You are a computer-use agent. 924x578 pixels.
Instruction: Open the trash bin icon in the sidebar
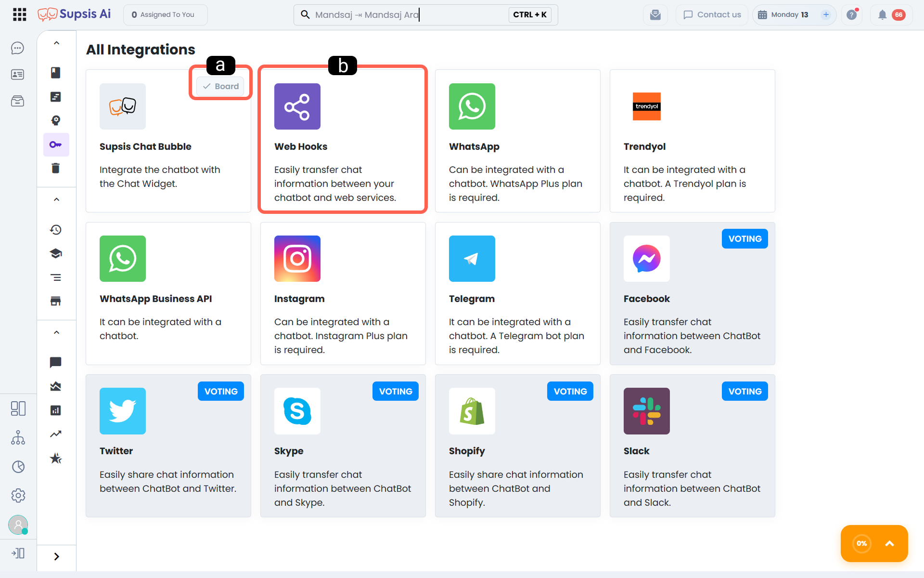tap(56, 168)
